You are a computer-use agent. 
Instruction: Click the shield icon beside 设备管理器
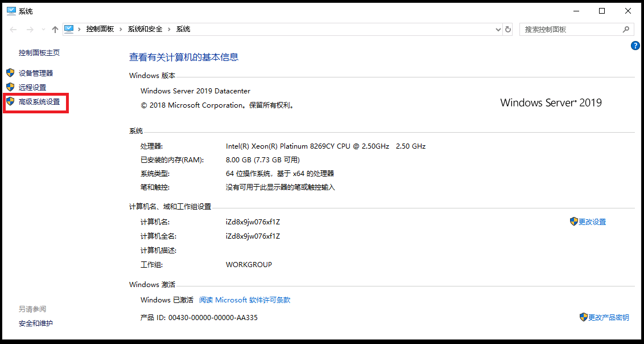coord(10,73)
